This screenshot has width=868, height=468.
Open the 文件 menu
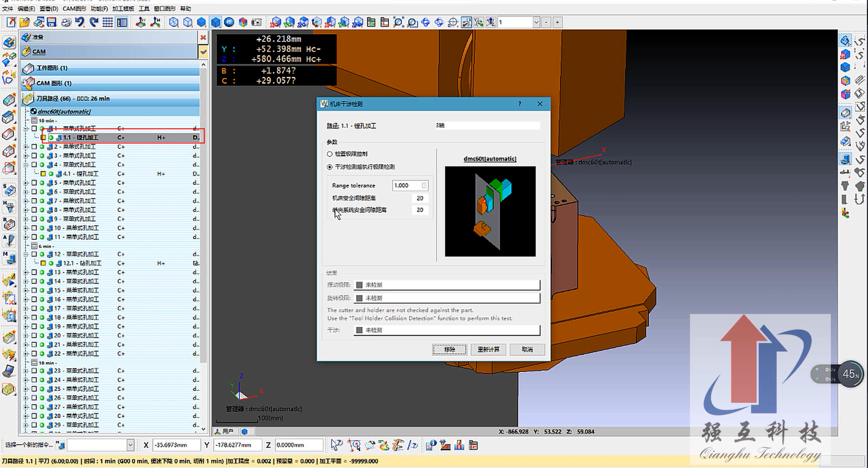pos(8,9)
